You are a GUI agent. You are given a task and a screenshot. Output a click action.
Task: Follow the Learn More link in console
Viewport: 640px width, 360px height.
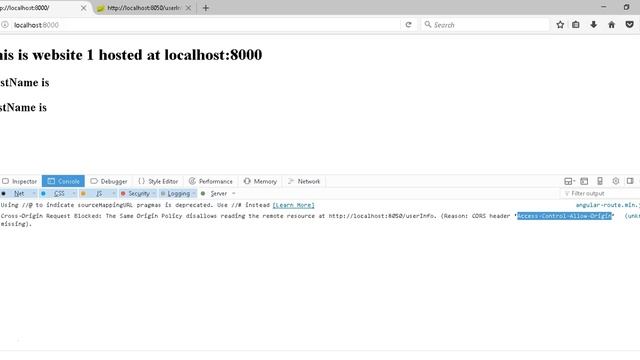click(x=293, y=205)
